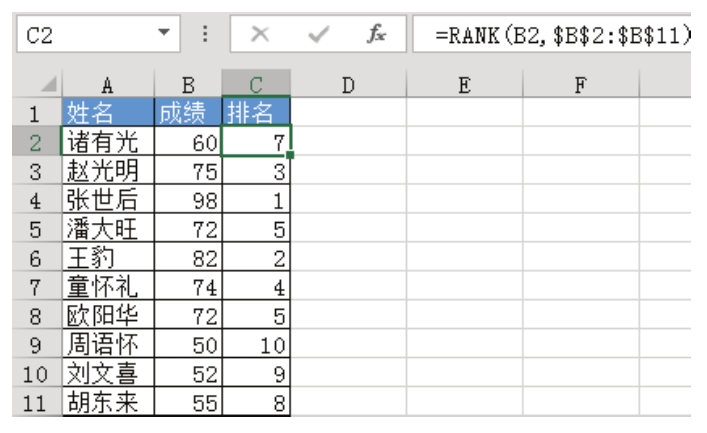Screen dimensions: 707x433
Task: Click the rank cell showing 10
Action: [x=256, y=347]
